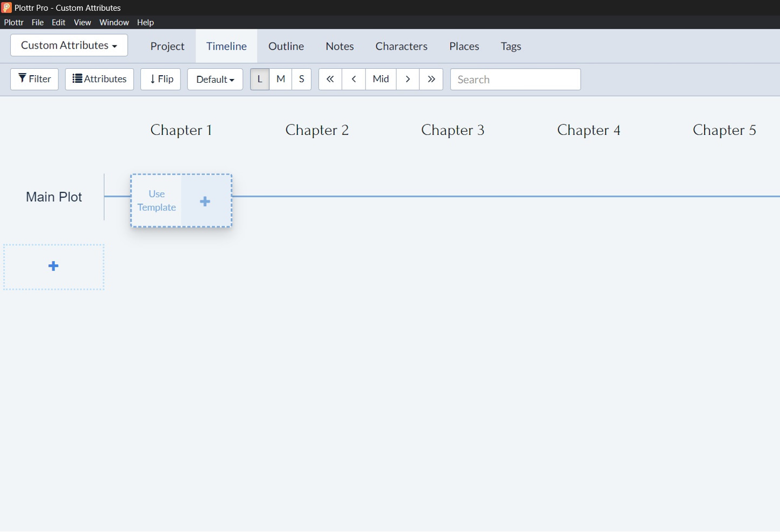Jump to timeline end with double-right arrows
The height and width of the screenshot is (532, 780).
(x=431, y=79)
